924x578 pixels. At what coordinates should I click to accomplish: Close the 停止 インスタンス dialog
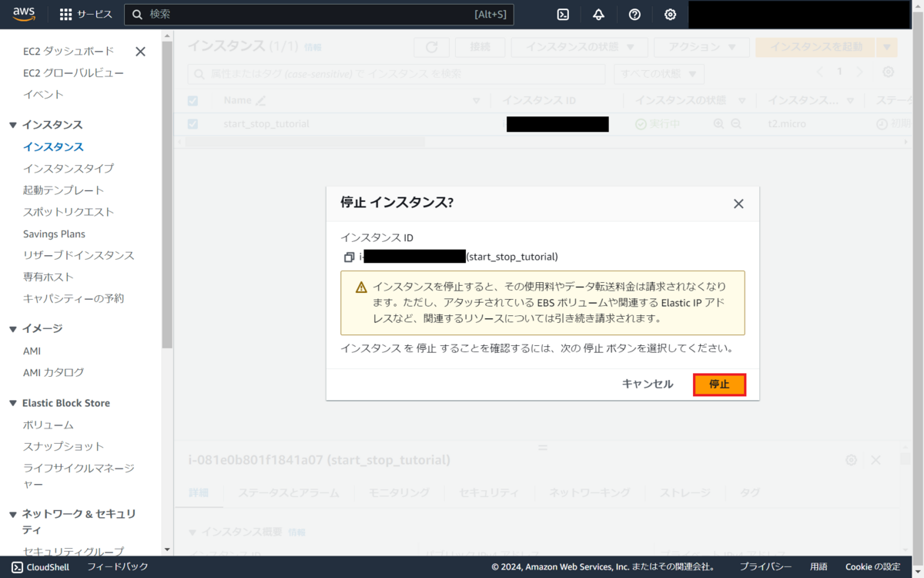(738, 203)
